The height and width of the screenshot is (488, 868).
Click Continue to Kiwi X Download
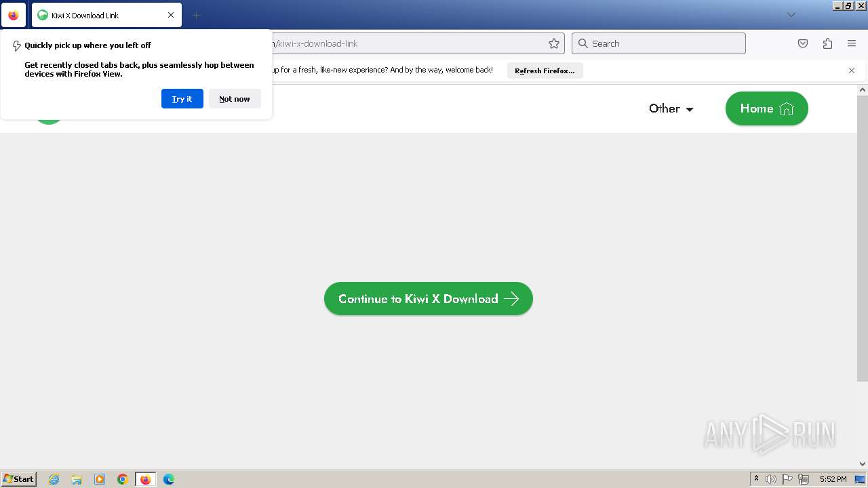pyautogui.click(x=429, y=299)
